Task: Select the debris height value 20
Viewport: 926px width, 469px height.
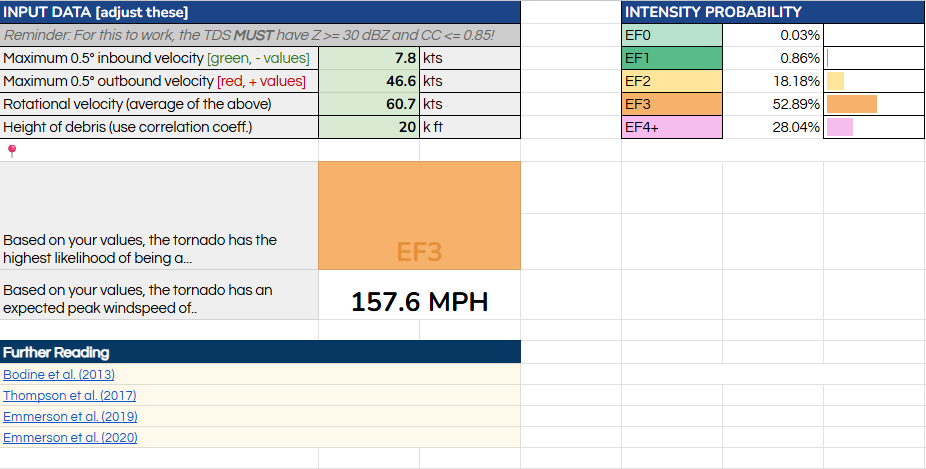Action: (x=369, y=127)
